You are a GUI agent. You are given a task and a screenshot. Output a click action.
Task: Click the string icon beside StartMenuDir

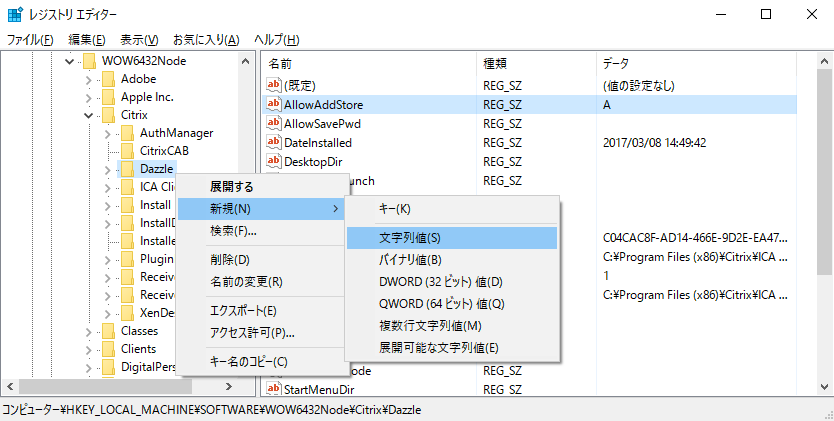273,389
